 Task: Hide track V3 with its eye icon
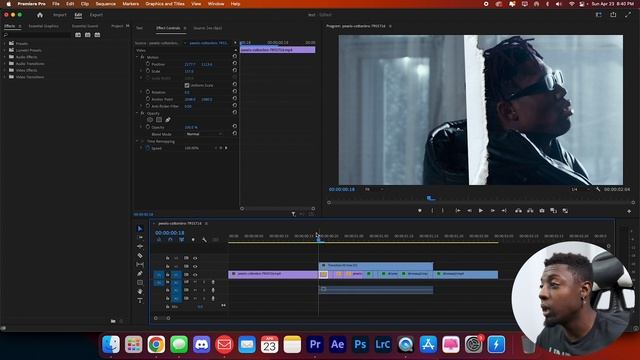[195, 258]
